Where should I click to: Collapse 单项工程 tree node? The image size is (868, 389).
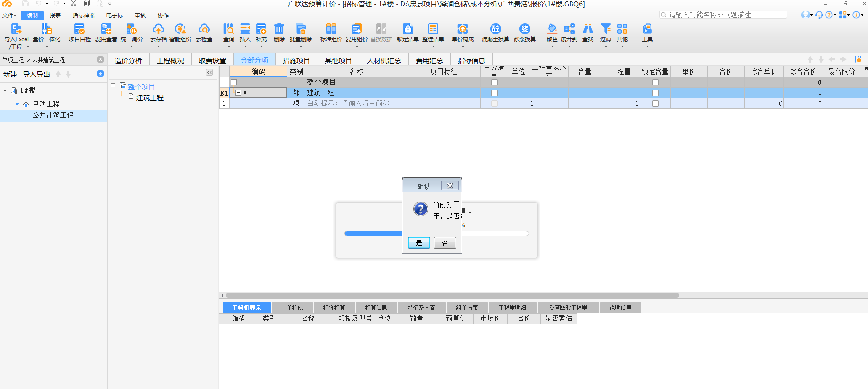[17, 104]
